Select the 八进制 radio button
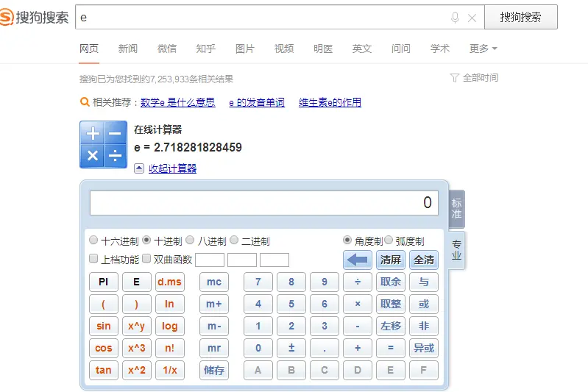Image resolution: width=588 pixels, height=392 pixels. (x=190, y=240)
